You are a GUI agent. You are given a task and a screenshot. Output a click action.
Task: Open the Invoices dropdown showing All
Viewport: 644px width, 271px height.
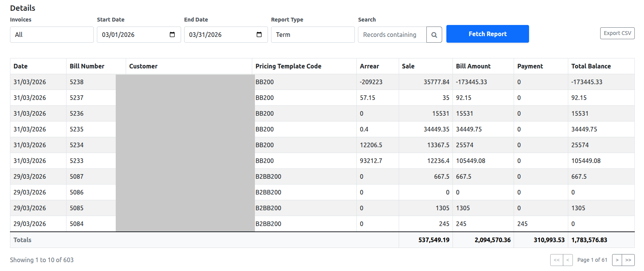pyautogui.click(x=52, y=35)
